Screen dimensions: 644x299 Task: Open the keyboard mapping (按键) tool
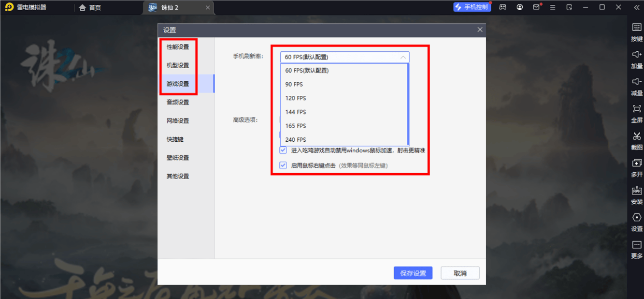coord(636,28)
